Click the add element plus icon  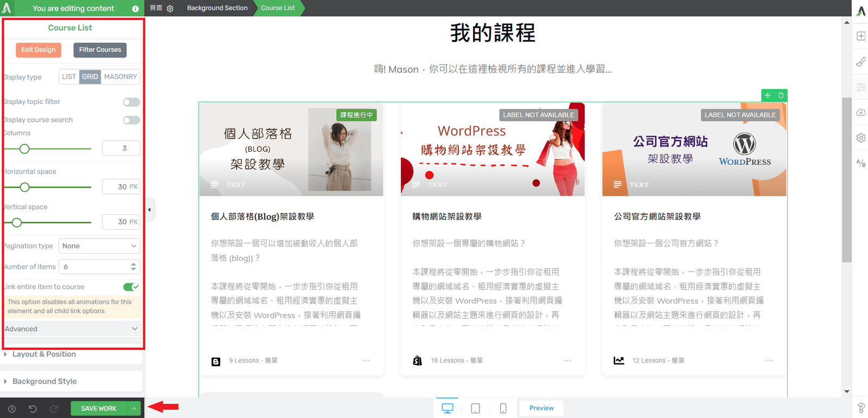tap(861, 36)
